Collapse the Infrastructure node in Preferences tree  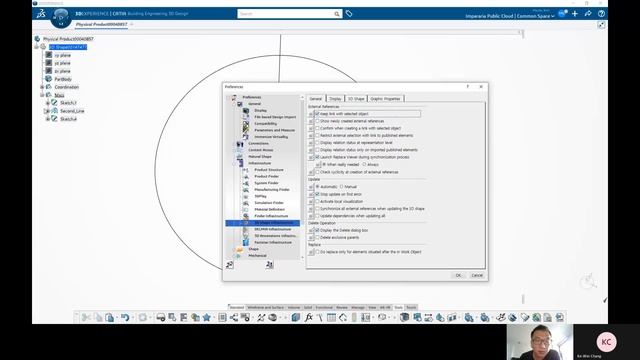234,163
